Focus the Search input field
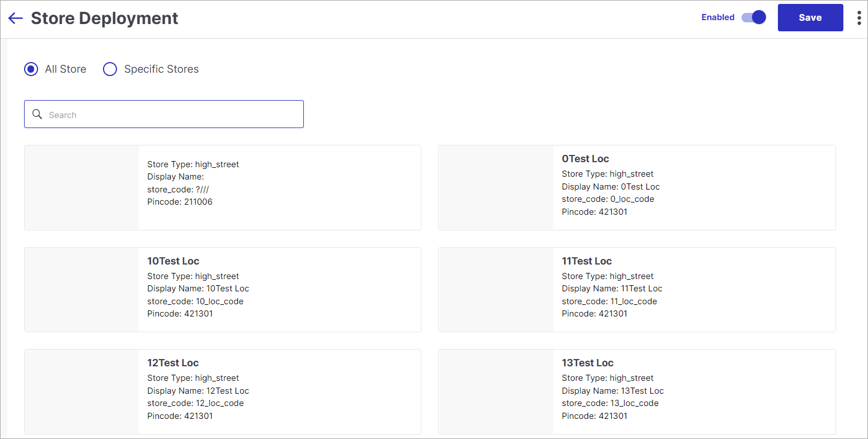The height and width of the screenshot is (439, 868). pos(164,114)
